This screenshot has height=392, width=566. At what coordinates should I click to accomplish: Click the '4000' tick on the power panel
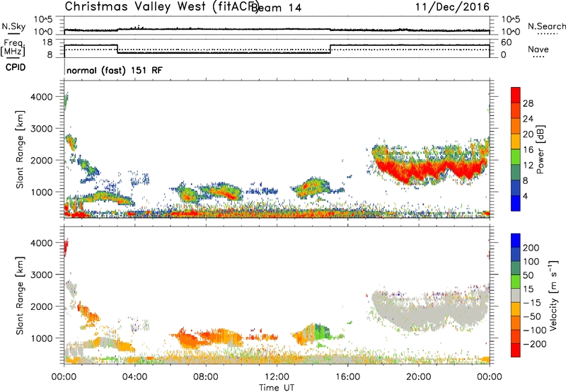(41, 97)
